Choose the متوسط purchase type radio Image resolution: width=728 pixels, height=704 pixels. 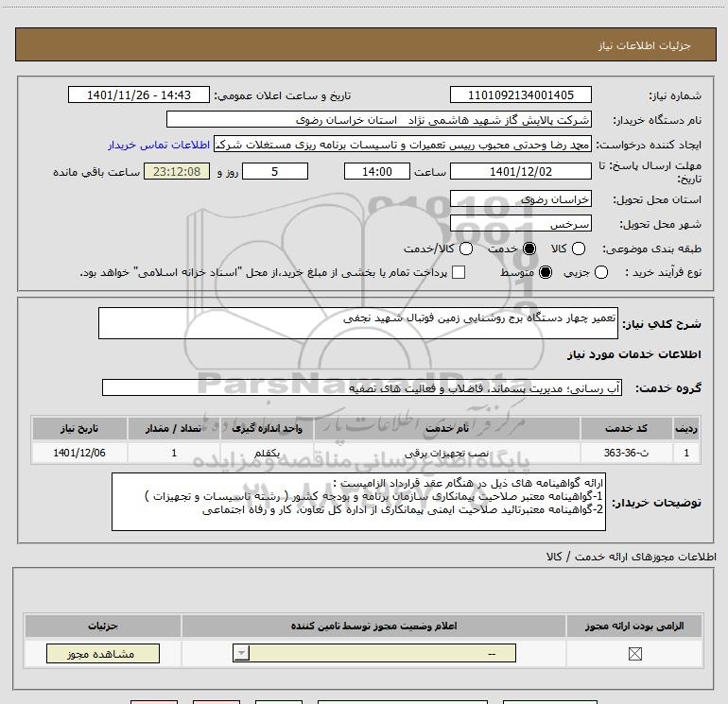click(546, 272)
